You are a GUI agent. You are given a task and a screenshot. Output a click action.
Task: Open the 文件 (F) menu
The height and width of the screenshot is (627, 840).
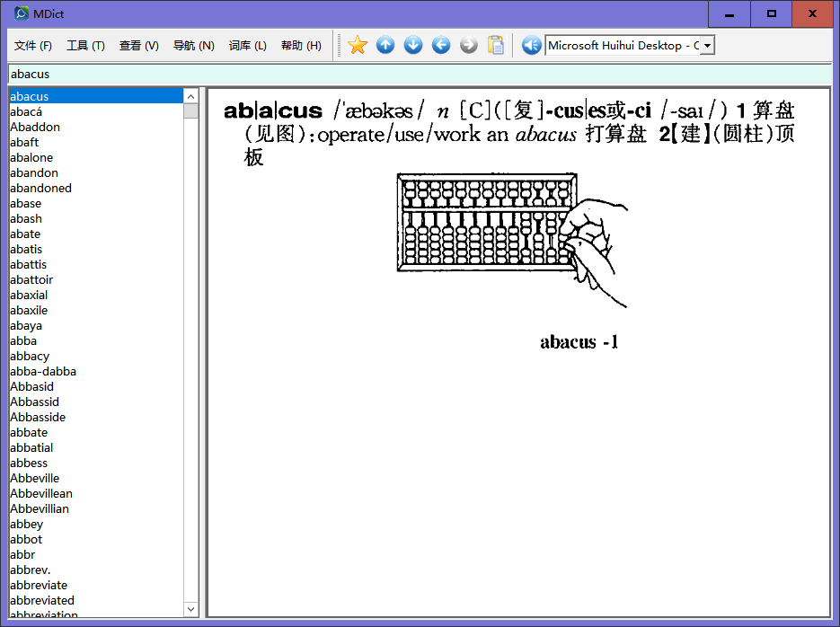(x=32, y=46)
